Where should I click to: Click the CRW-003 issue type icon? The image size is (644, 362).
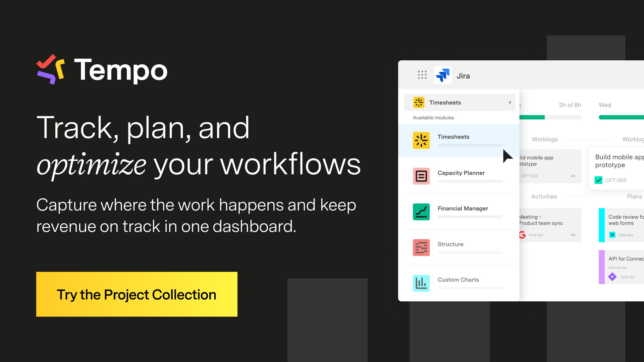coord(612,235)
